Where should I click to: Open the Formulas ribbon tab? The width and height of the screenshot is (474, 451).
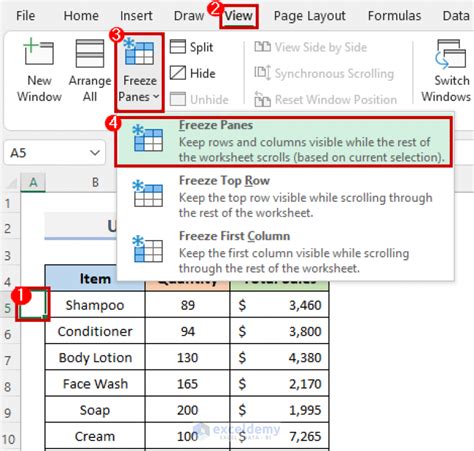tap(394, 16)
